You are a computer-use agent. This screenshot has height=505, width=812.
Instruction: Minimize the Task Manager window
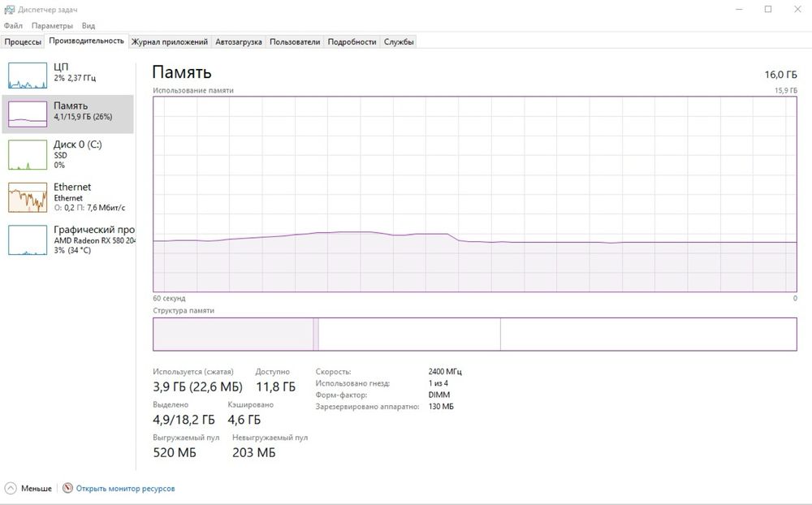(x=740, y=9)
